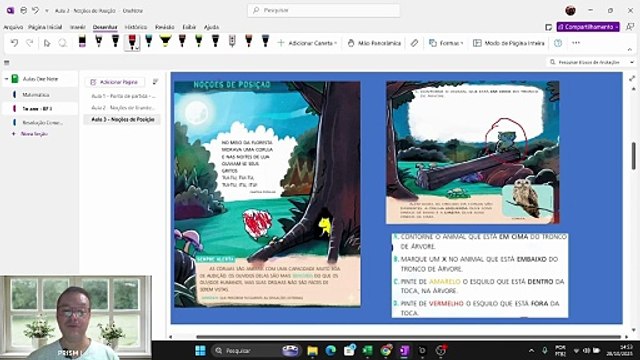Switch to the Página Inicial tab
Image resolution: width=640 pixels, height=360 pixels.
45,27
